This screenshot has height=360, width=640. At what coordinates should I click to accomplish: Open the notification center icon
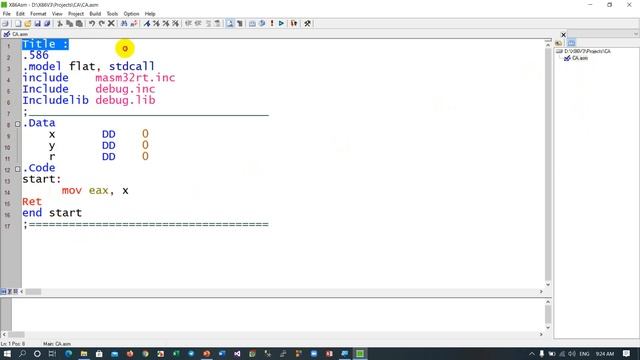tap(627, 354)
